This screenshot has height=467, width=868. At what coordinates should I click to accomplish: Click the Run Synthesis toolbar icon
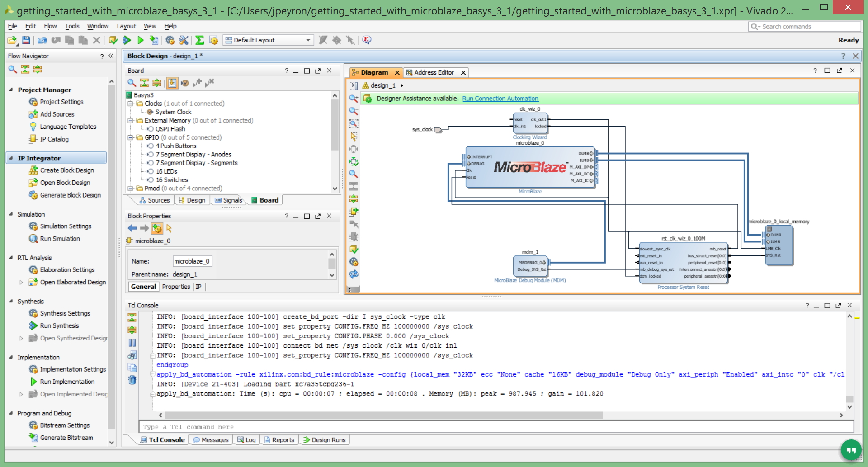tap(127, 40)
